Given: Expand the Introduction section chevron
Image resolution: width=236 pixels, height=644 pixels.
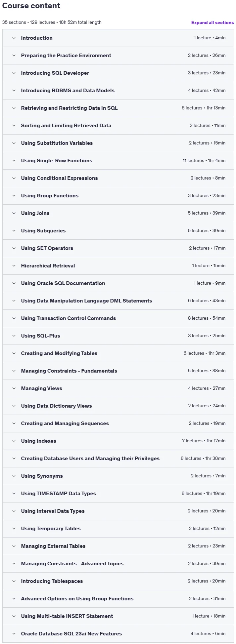Looking at the screenshot, I should [x=14, y=38].
